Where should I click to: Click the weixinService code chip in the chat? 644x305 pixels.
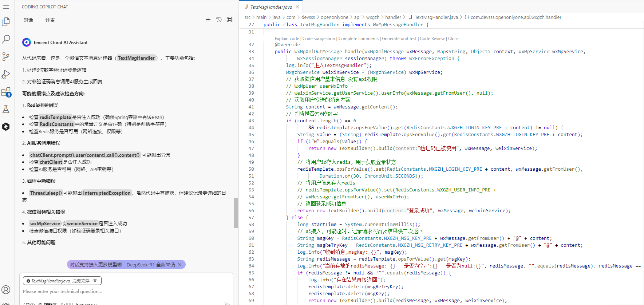[82, 223]
